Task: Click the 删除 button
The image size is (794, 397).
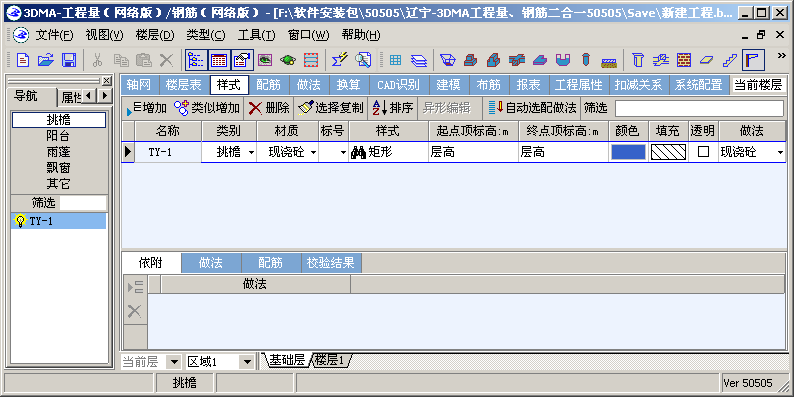Action: (269, 108)
